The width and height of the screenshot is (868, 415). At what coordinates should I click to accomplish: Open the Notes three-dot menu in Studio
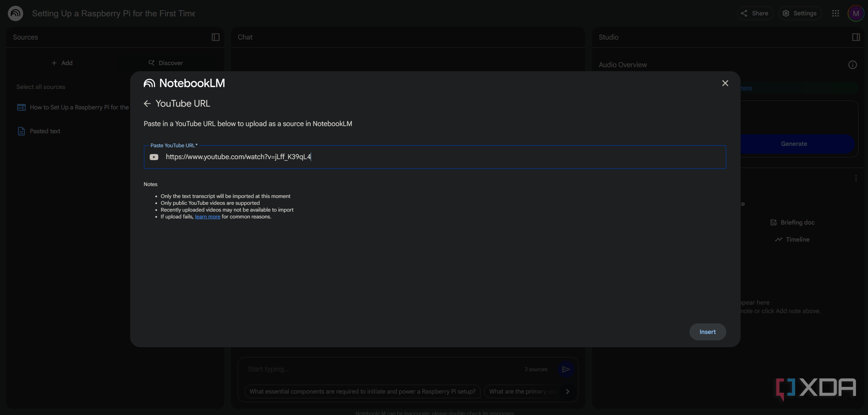coord(856,179)
